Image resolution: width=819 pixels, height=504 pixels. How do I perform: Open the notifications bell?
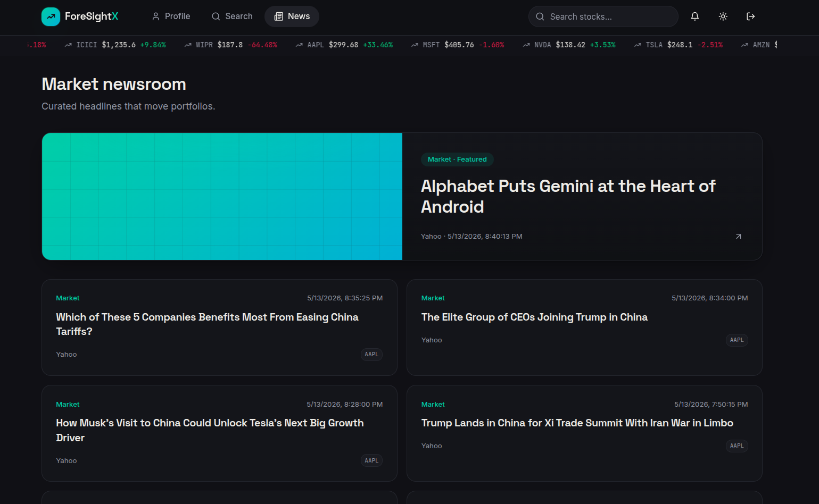click(x=694, y=16)
